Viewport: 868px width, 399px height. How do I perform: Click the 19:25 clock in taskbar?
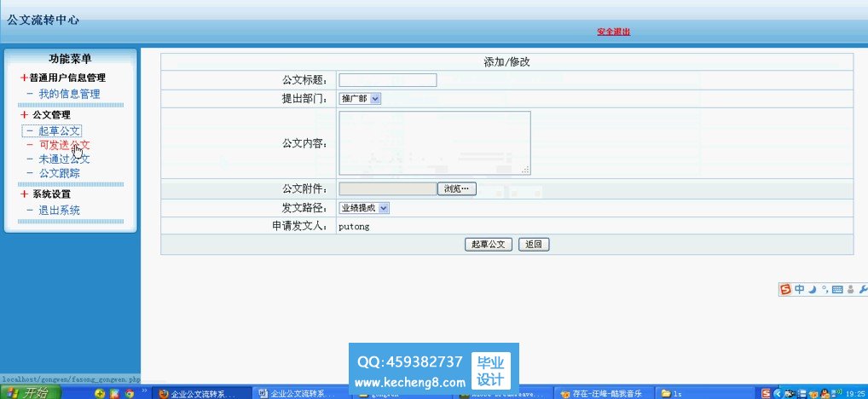pos(856,394)
